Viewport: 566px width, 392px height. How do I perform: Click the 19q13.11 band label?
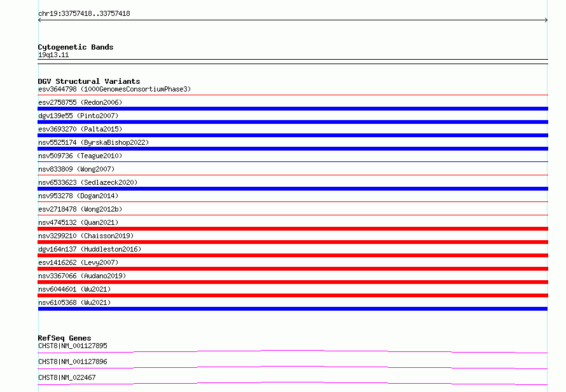[53, 55]
